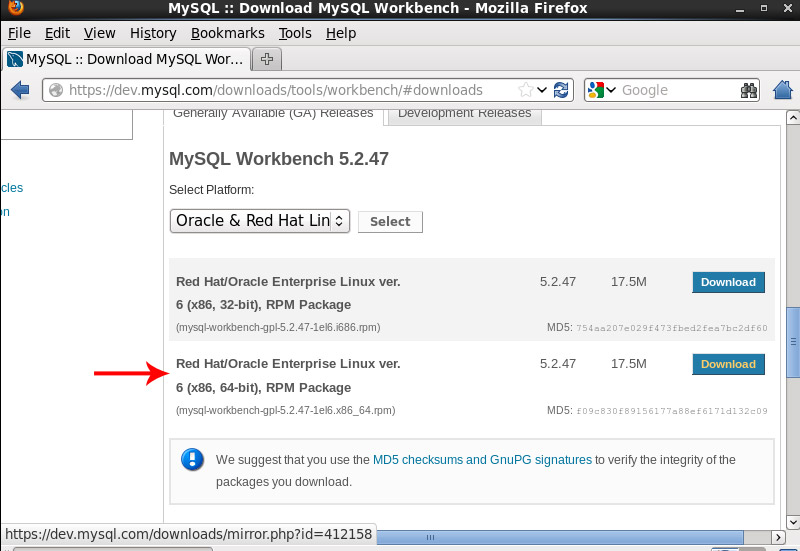Open a new tab with plus button

coord(267,59)
